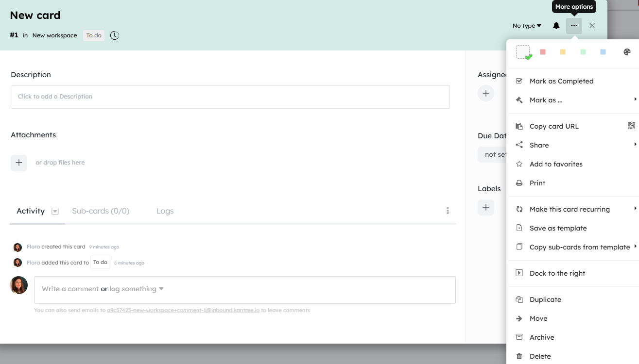The width and height of the screenshot is (639, 364).
Task: Add a label with plus button
Action: click(486, 207)
